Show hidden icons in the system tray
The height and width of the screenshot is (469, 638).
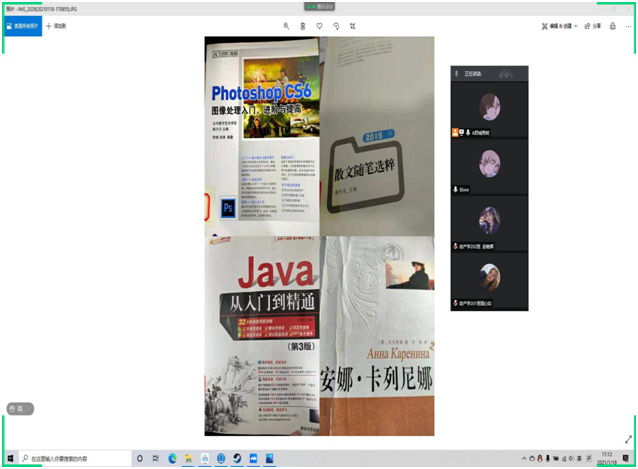tap(526, 458)
